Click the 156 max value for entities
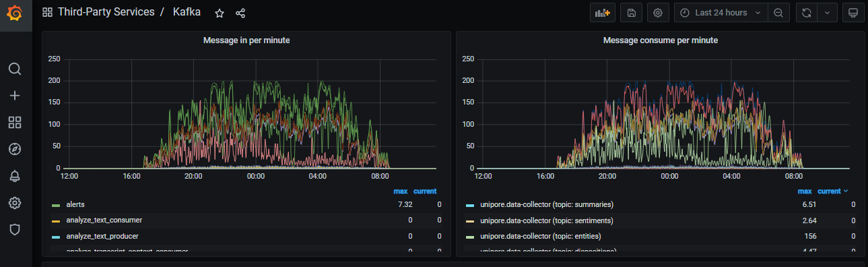This screenshot has height=267, width=868. 811,236
